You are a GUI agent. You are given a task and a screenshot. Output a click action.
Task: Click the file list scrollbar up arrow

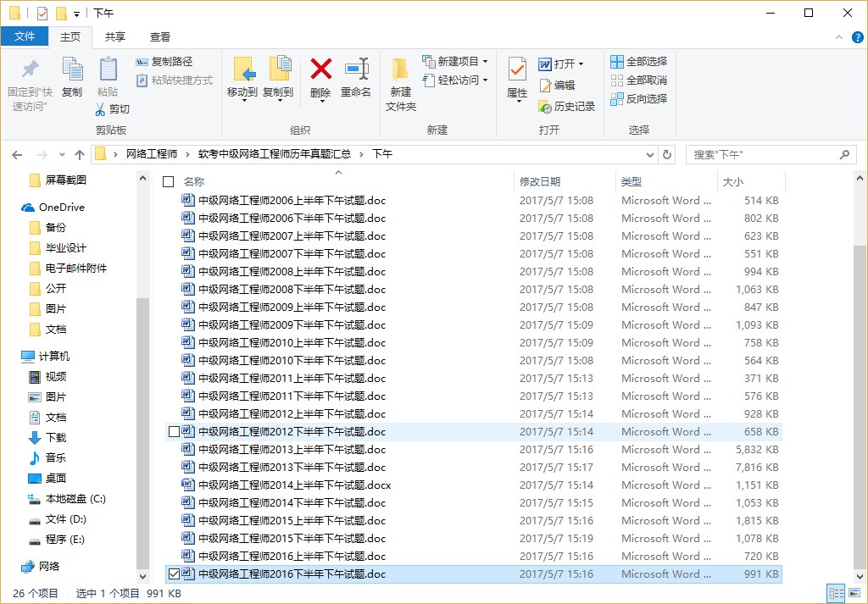pyautogui.click(x=860, y=179)
